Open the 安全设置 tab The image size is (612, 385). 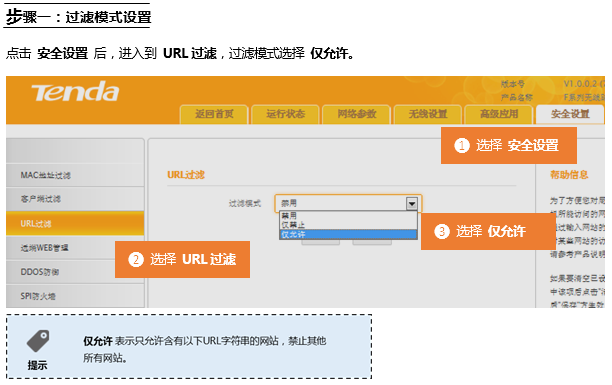pyautogui.click(x=570, y=114)
